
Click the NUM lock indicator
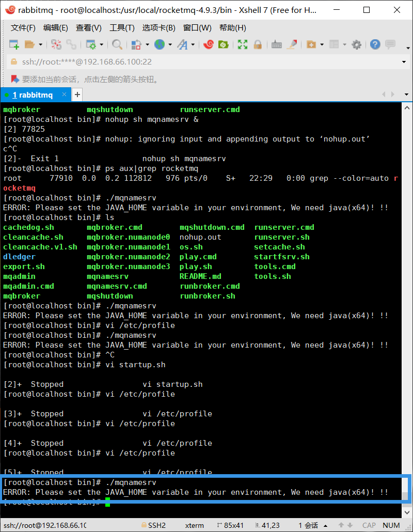[x=391, y=525]
